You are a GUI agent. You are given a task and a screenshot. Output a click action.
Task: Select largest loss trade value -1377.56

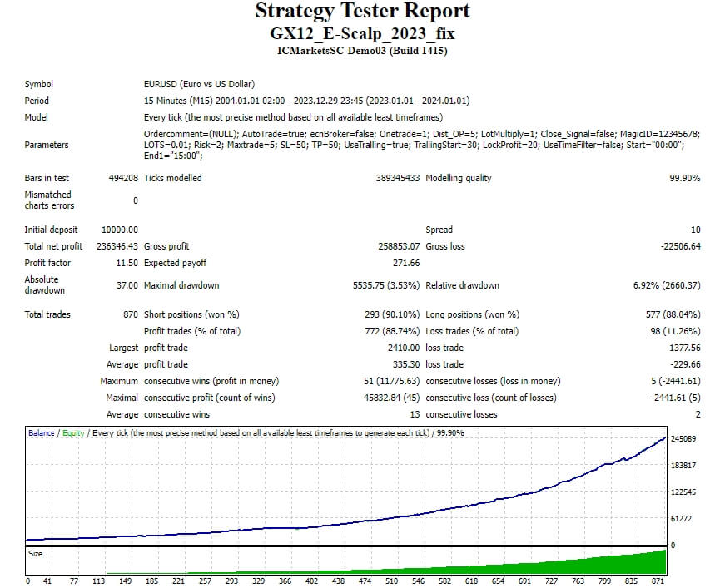tap(683, 348)
